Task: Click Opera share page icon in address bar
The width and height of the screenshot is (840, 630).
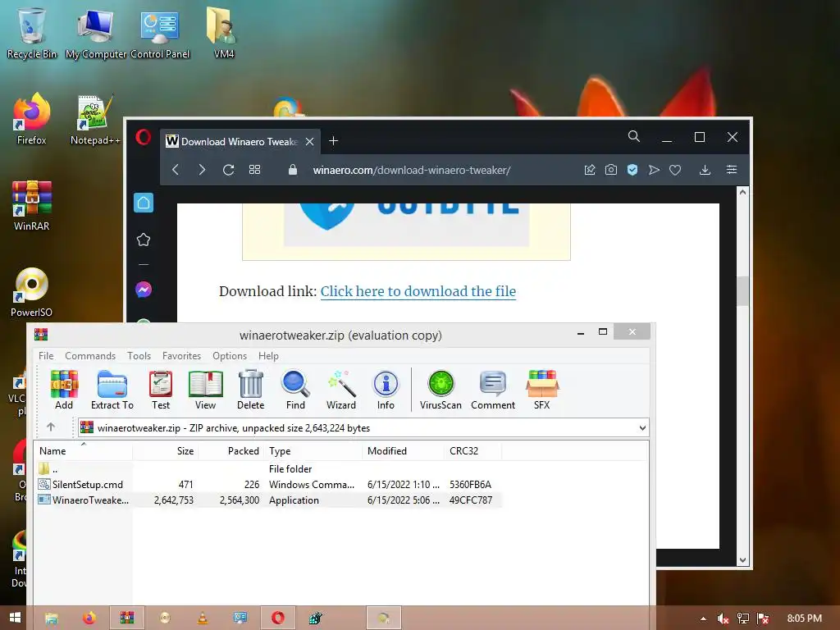Action: [x=590, y=170]
